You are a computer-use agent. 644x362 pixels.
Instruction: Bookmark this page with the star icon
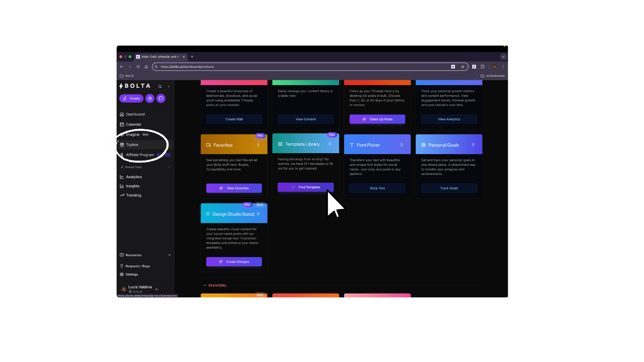tap(463, 67)
